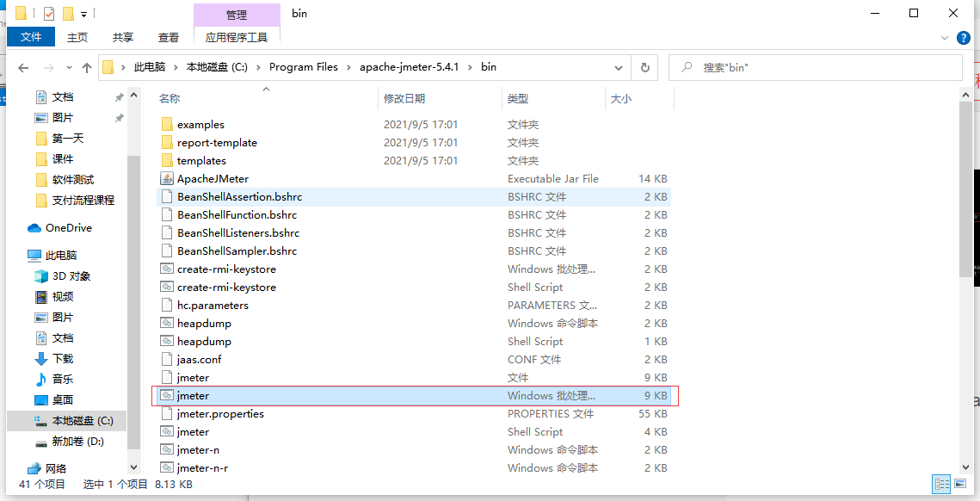Open 文档 in quick access sidebar
980x501 pixels.
(x=63, y=97)
